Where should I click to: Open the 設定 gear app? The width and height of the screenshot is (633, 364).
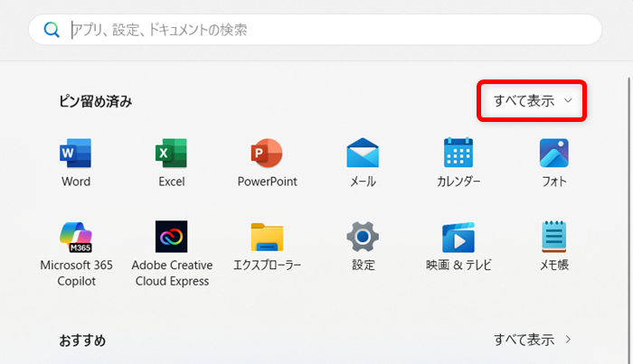point(363,247)
